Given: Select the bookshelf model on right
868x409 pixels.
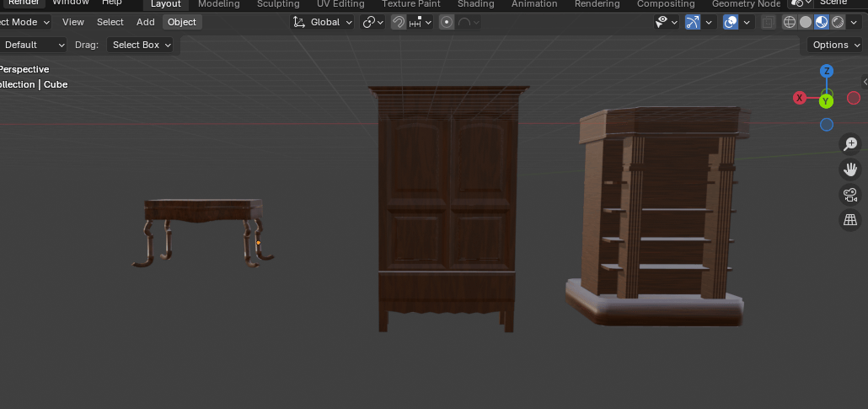Looking at the screenshot, I should pyautogui.click(x=657, y=216).
